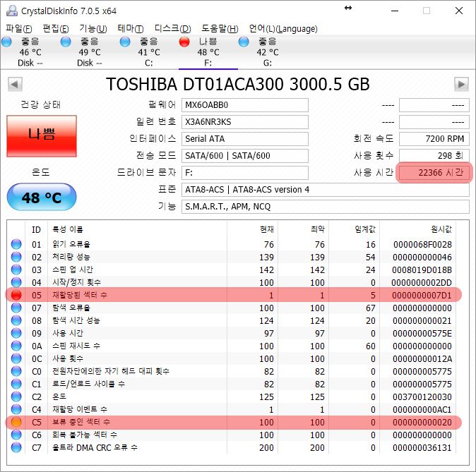The height and width of the screenshot is (472, 476).
Task: Click the blue status icon for G: drive
Action: (244, 42)
